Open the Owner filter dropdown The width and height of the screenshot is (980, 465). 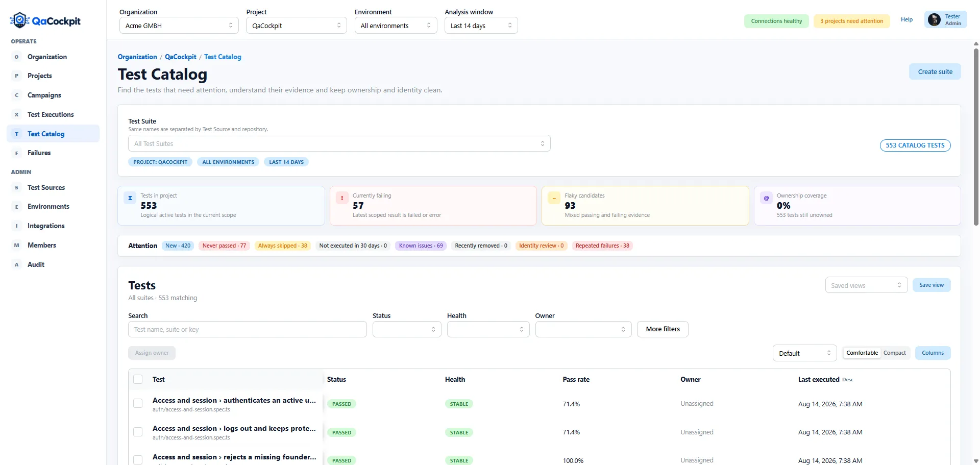tap(583, 329)
